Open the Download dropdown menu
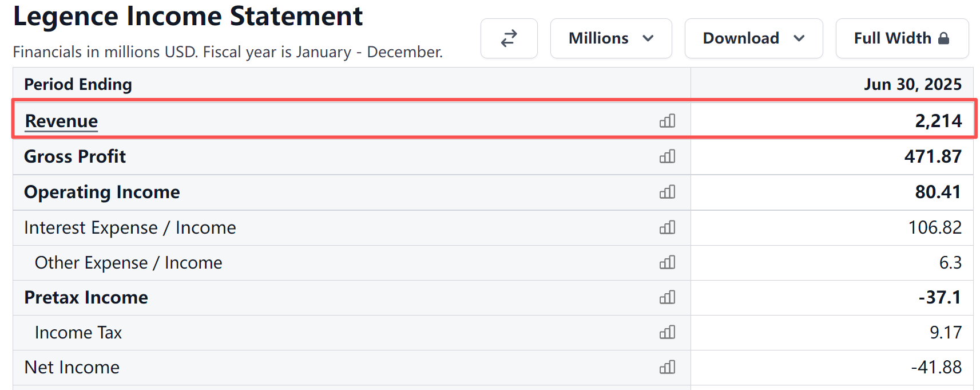Screen dimensions: 980x390 click(x=753, y=38)
